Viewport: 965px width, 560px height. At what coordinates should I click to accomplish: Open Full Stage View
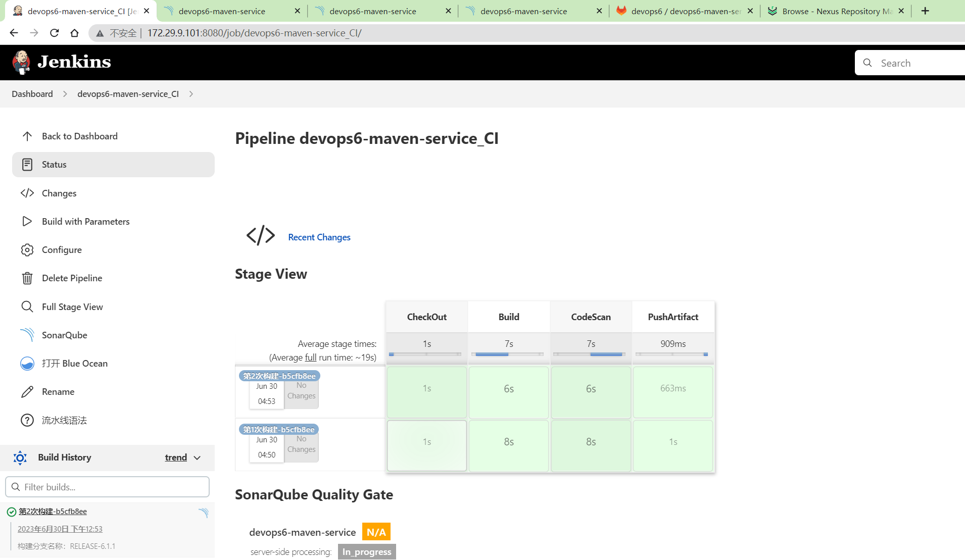[113, 307]
